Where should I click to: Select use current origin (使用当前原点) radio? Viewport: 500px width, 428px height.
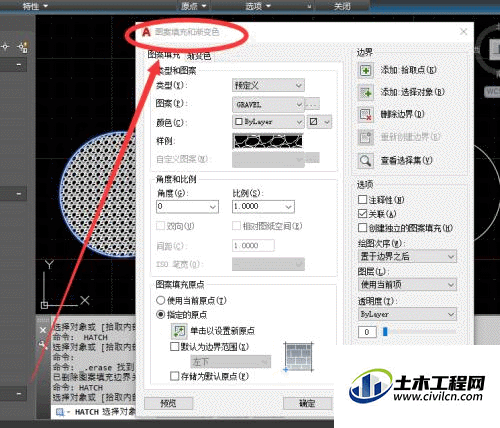click(161, 300)
